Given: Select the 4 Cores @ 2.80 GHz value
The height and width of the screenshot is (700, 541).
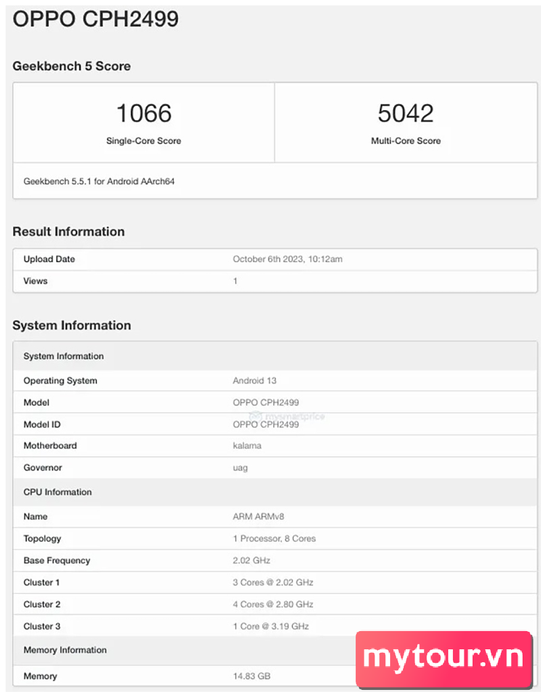Looking at the screenshot, I should tap(273, 604).
